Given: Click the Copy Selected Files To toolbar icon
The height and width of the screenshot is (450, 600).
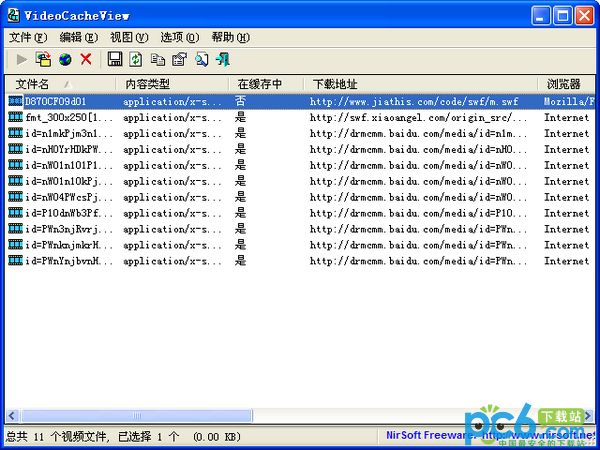Looking at the screenshot, I should pos(43,59).
